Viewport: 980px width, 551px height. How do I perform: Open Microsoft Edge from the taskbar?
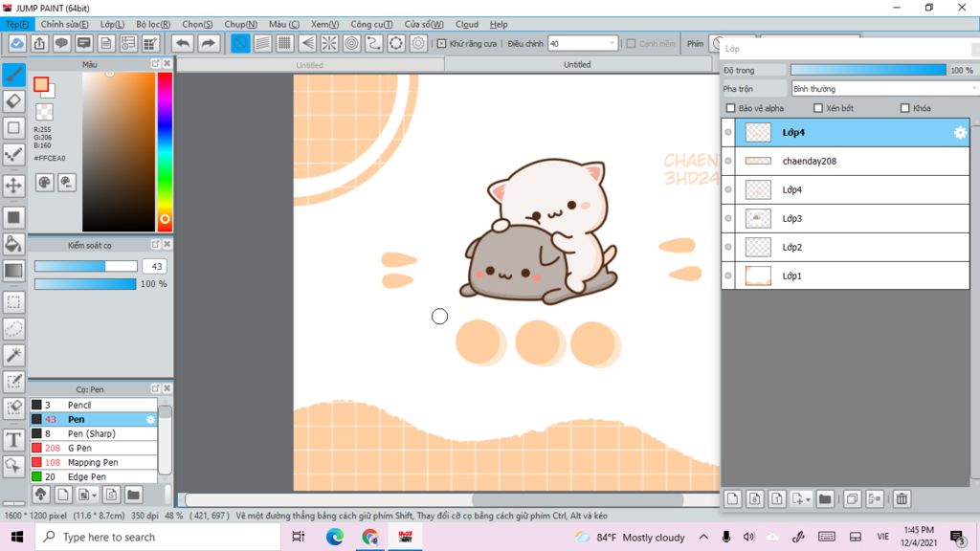pos(334,537)
